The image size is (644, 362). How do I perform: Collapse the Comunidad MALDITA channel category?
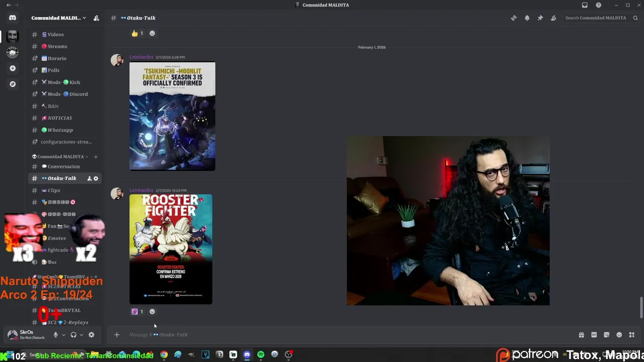(x=60, y=156)
